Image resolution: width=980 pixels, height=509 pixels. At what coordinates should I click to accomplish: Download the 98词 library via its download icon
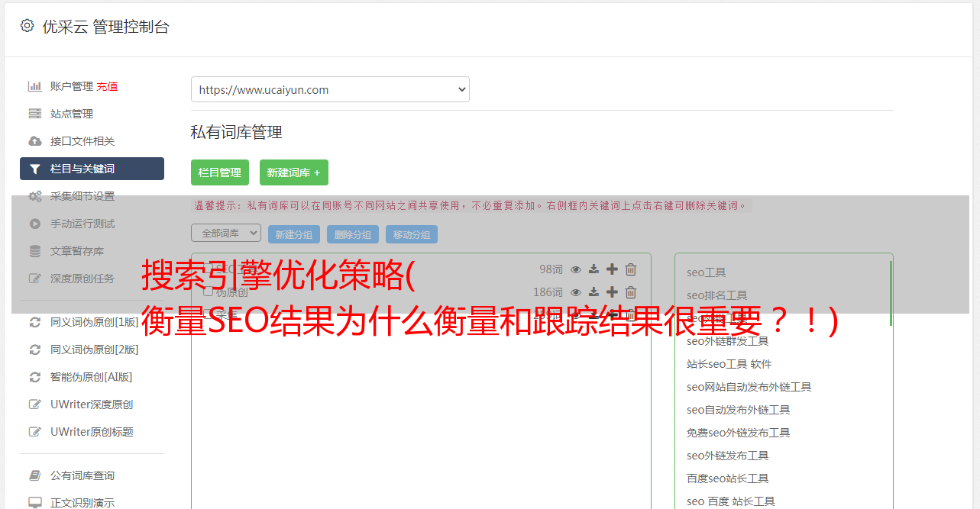click(x=593, y=269)
